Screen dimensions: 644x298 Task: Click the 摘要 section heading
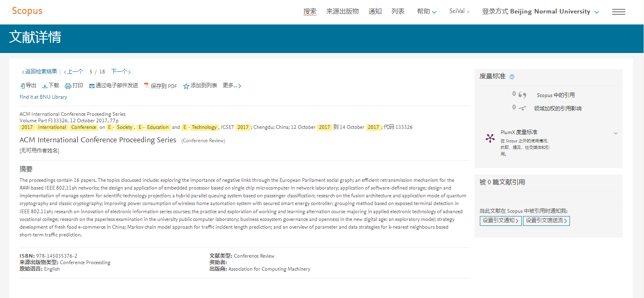click(x=26, y=169)
